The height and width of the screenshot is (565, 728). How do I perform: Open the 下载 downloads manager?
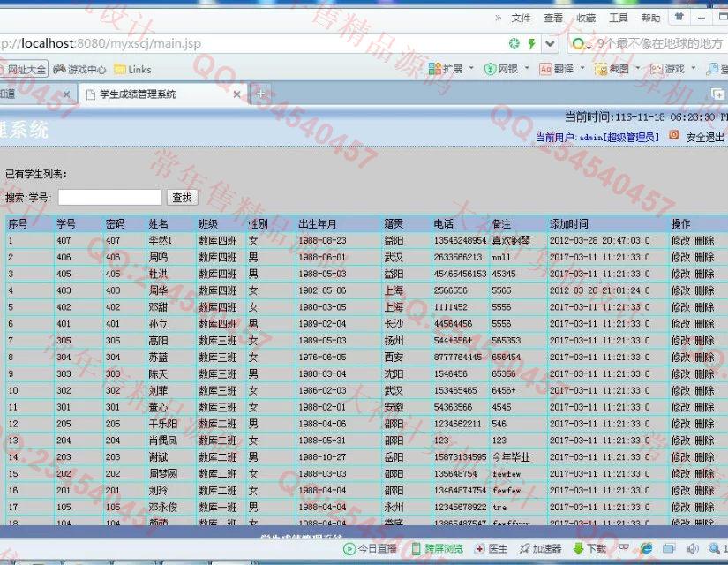(x=589, y=549)
